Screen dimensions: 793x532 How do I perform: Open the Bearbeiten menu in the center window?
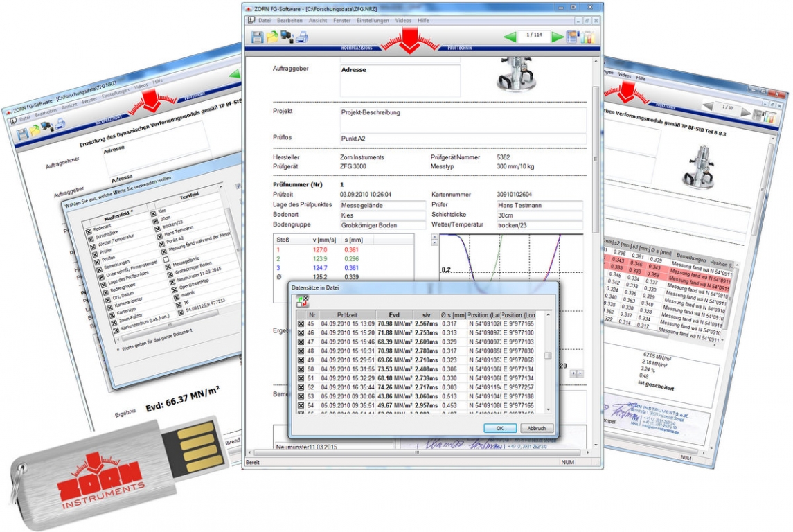coord(289,21)
